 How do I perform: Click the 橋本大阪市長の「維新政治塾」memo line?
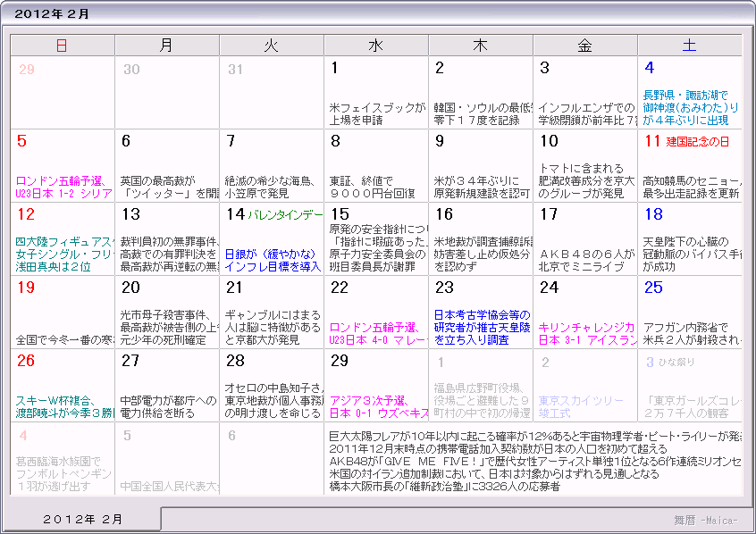point(444,487)
